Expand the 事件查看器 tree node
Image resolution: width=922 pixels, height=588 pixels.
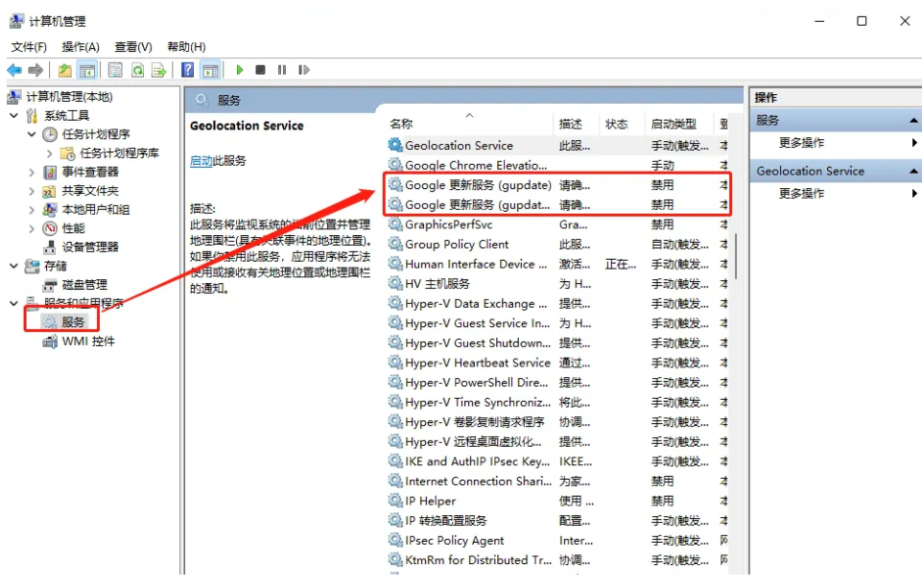32,173
